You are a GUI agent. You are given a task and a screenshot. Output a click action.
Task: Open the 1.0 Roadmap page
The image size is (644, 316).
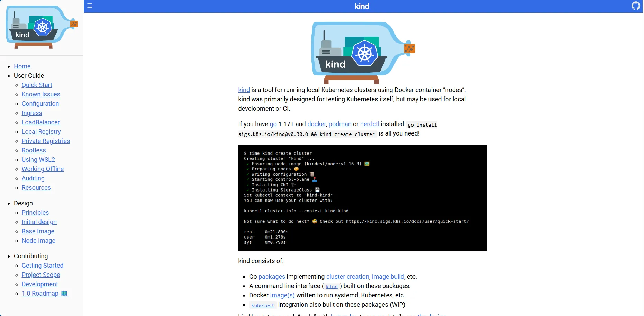click(x=45, y=293)
